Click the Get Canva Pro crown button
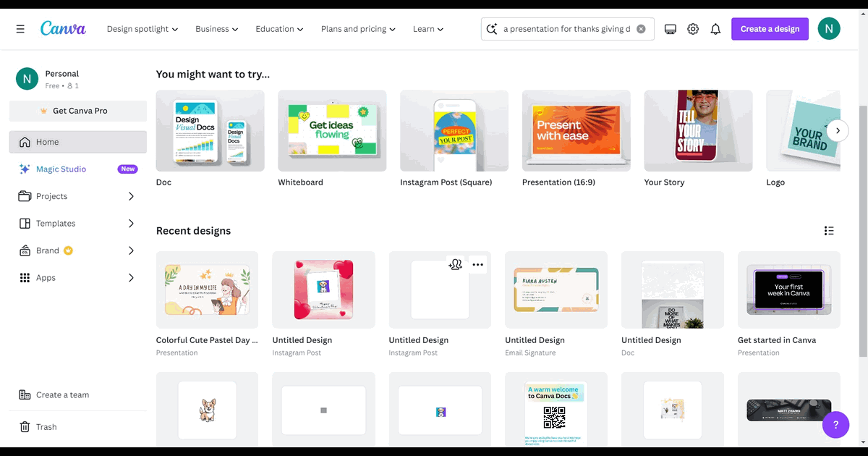The width and height of the screenshot is (868, 456). point(78,111)
